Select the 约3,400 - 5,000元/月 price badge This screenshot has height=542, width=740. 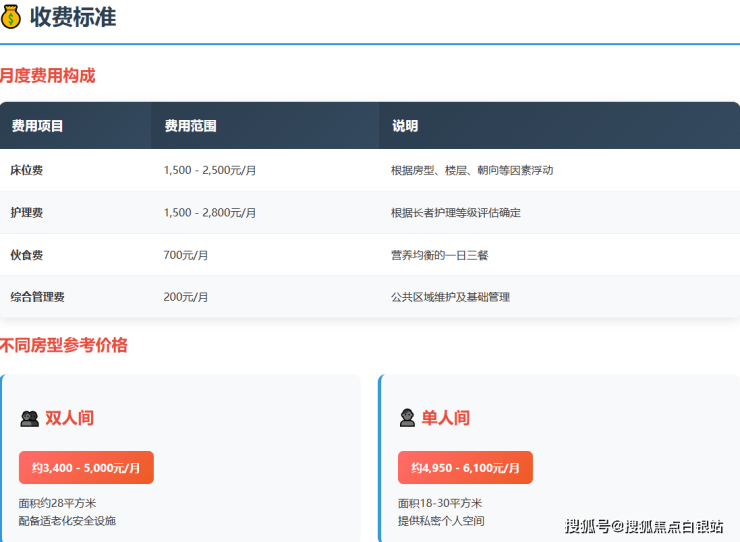[86, 467]
